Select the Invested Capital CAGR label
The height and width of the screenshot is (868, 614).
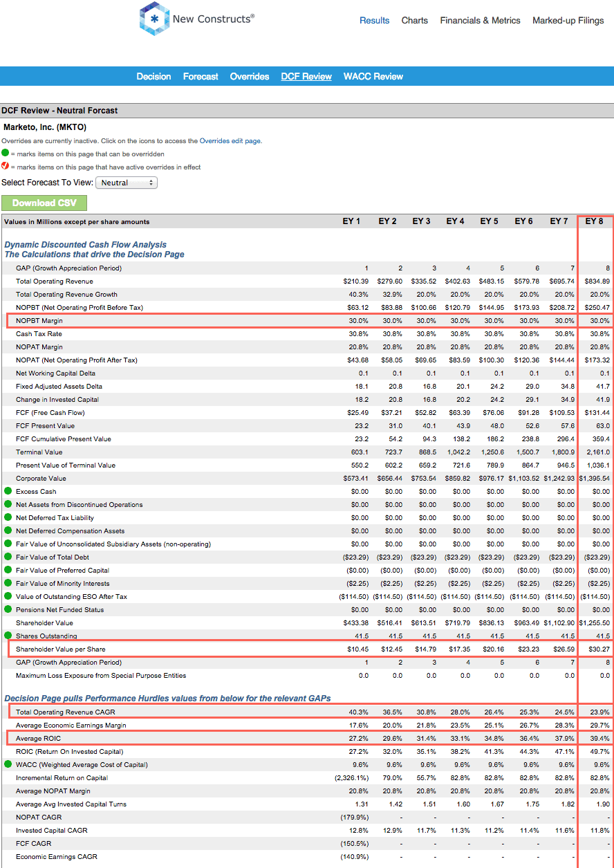pos(52,831)
